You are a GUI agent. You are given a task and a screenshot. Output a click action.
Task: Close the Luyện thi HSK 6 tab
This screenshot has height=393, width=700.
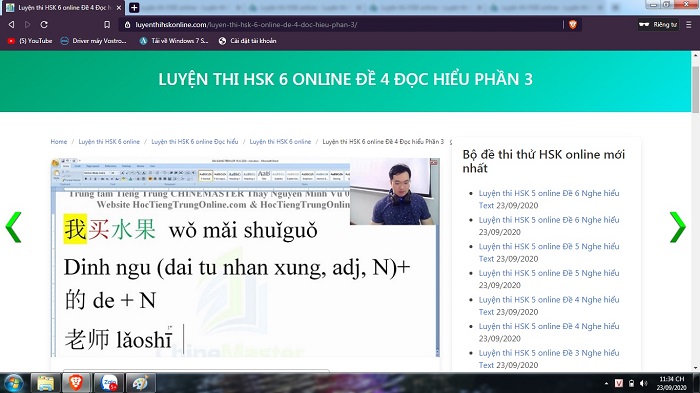click(119, 8)
